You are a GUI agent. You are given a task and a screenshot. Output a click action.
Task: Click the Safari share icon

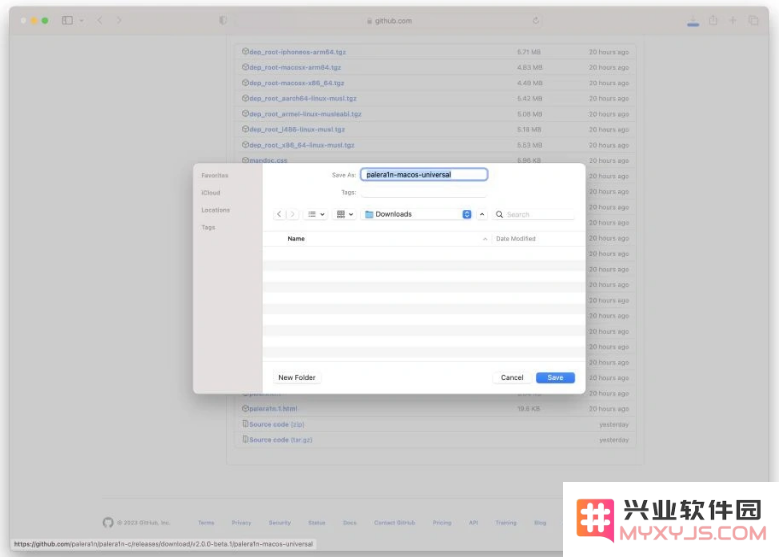point(713,20)
